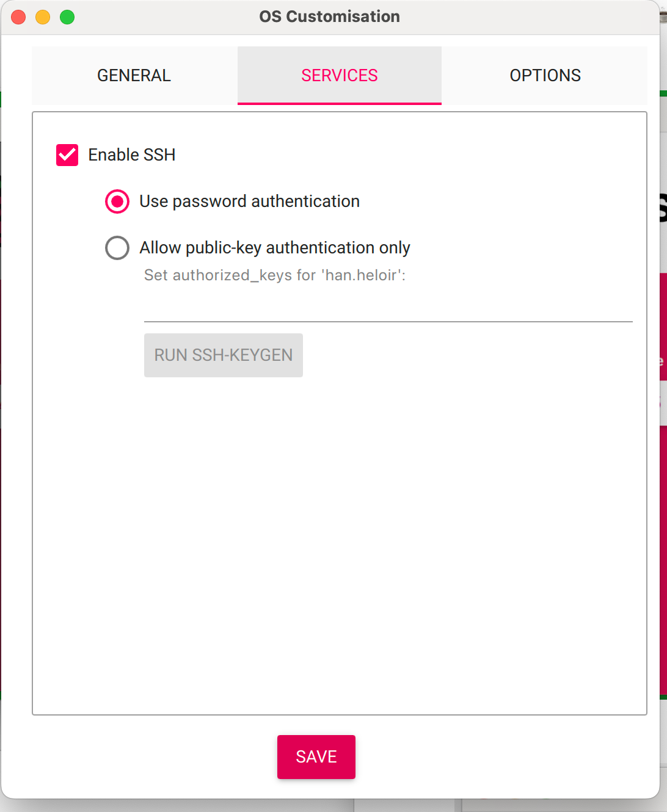Image resolution: width=667 pixels, height=812 pixels.
Task: Choose the public-key authentication only radio button
Action: tap(117, 248)
